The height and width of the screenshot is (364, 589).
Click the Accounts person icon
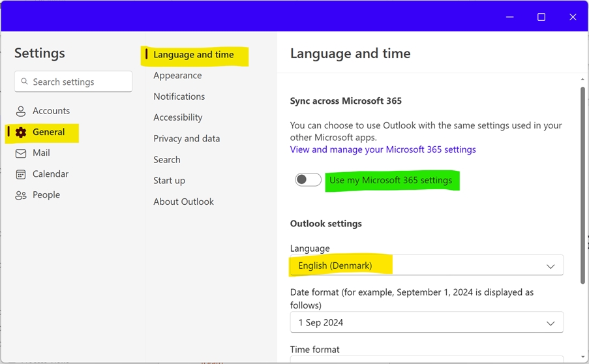(x=21, y=111)
